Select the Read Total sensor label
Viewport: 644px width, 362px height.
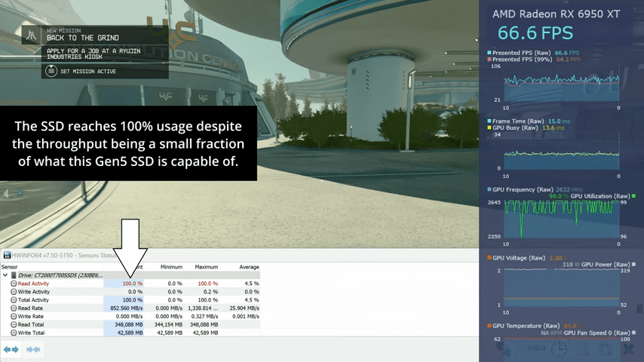click(x=31, y=324)
